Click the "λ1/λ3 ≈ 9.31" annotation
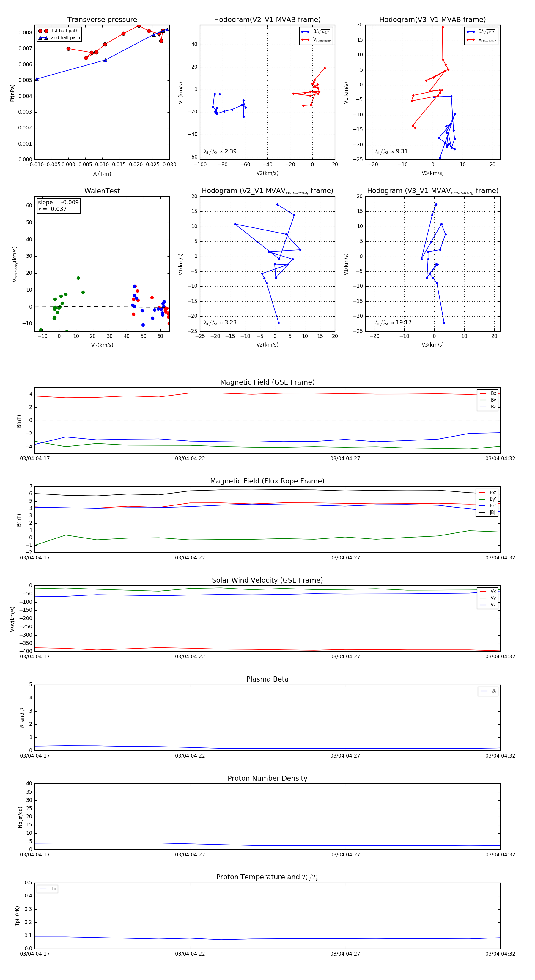 (x=391, y=151)
